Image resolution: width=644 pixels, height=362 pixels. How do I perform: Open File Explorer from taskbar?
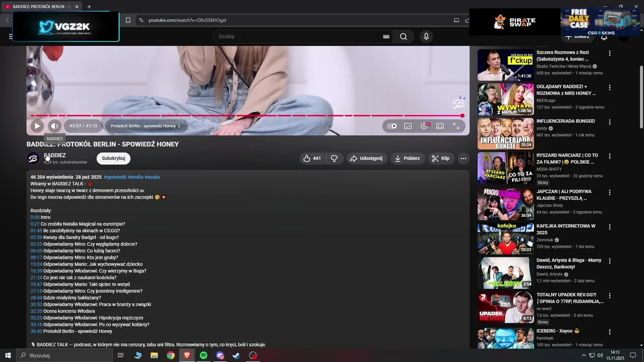pos(154,355)
